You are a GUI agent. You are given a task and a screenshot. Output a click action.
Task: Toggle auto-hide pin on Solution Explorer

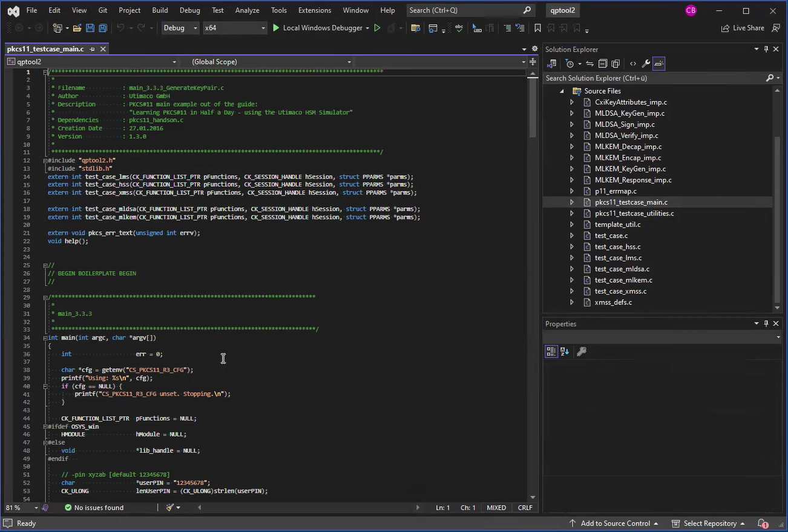point(766,50)
